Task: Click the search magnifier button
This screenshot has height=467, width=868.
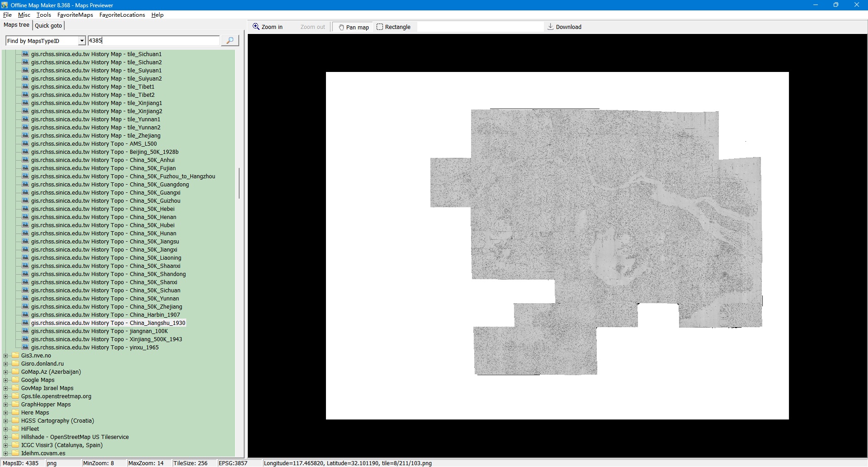Action: (x=230, y=41)
